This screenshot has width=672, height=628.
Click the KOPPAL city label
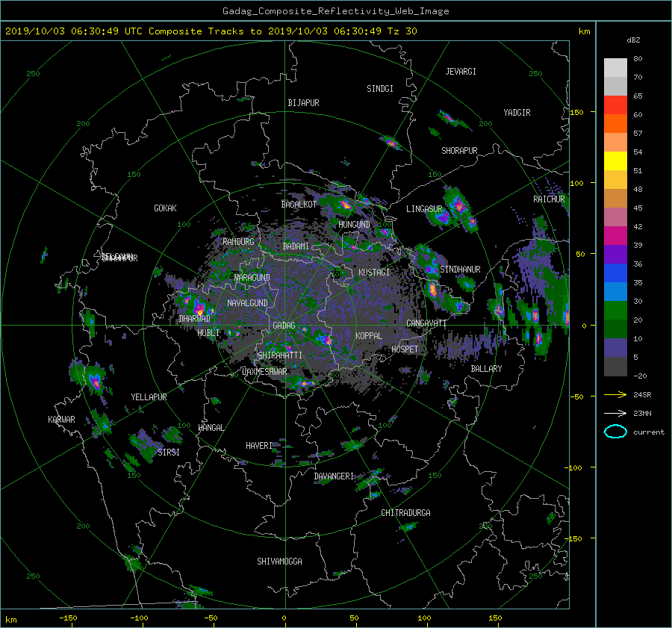[369, 335]
